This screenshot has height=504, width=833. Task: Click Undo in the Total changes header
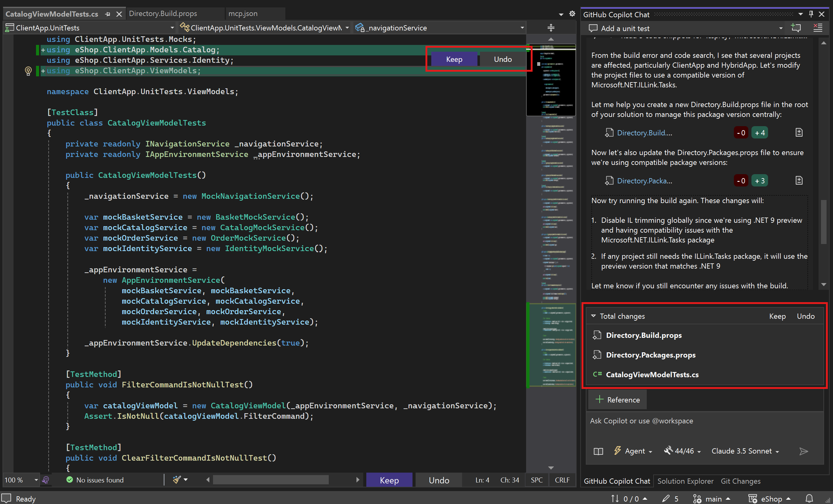tap(805, 316)
